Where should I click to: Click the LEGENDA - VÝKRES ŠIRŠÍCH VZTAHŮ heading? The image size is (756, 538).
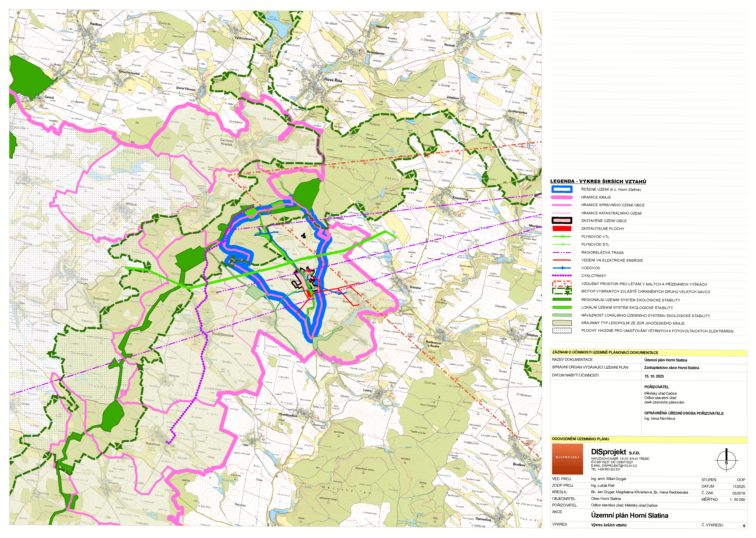(598, 181)
